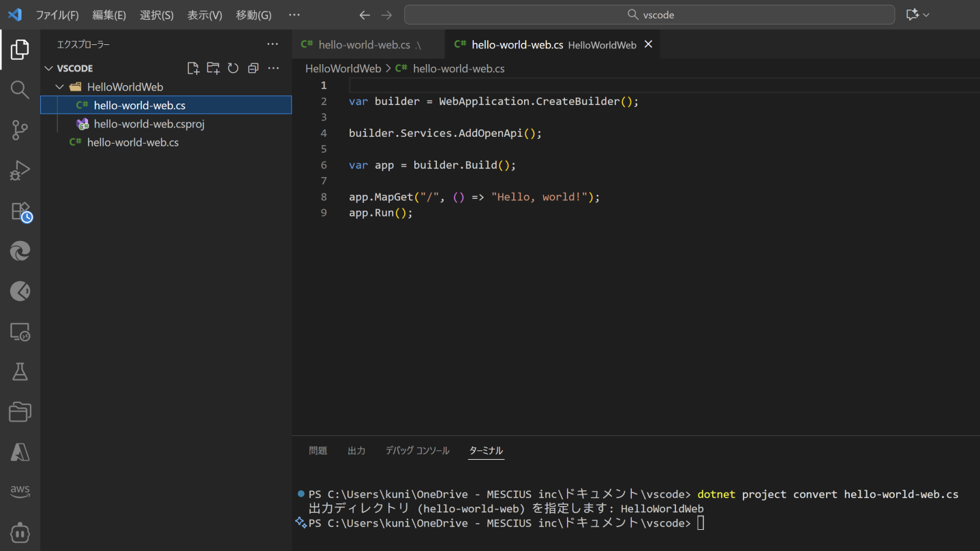Collapse all folders in explorer
Viewport: 980px width, 551px height.
pos(253,68)
